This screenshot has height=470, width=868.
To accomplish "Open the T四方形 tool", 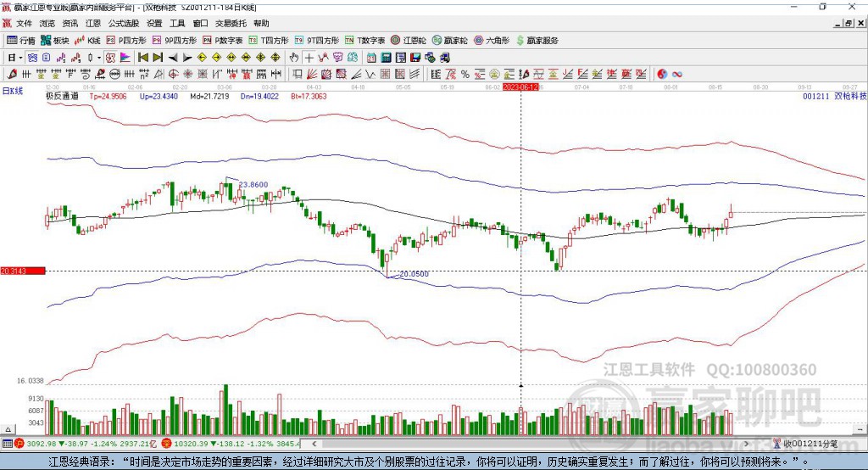I will click(x=269, y=41).
